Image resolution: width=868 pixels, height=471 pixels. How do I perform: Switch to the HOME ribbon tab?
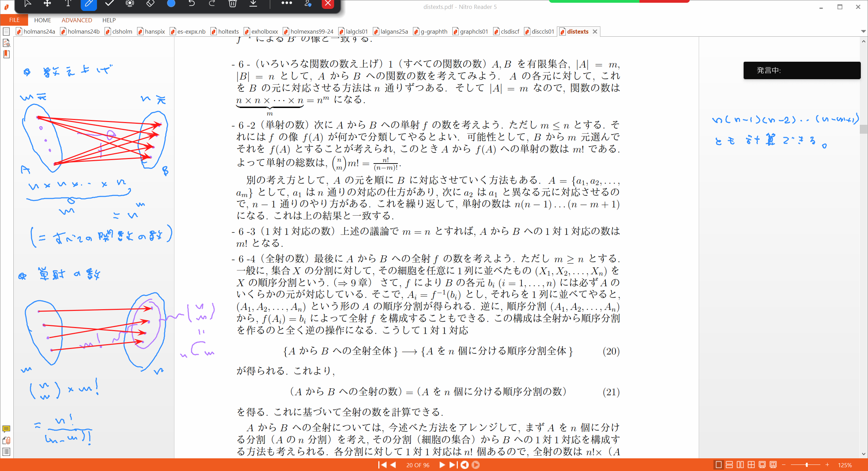(42, 20)
